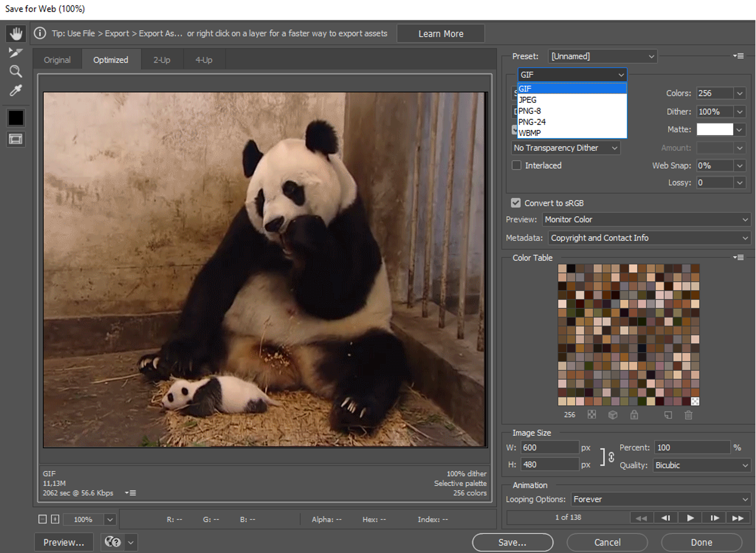Toggle slices visibility icon
Screen dimensions: 756x553
point(15,139)
